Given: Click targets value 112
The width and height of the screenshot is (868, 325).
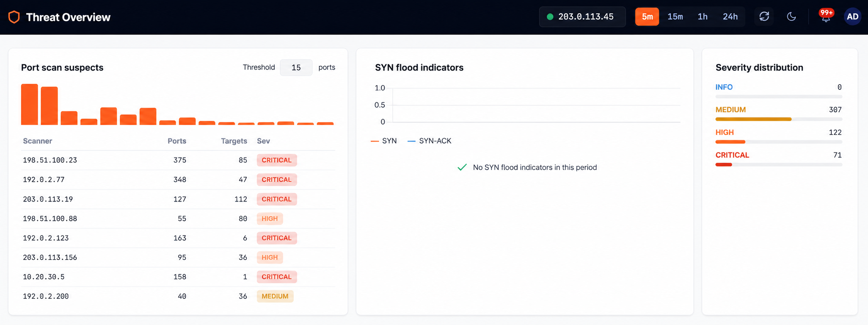Looking at the screenshot, I should (x=241, y=199).
